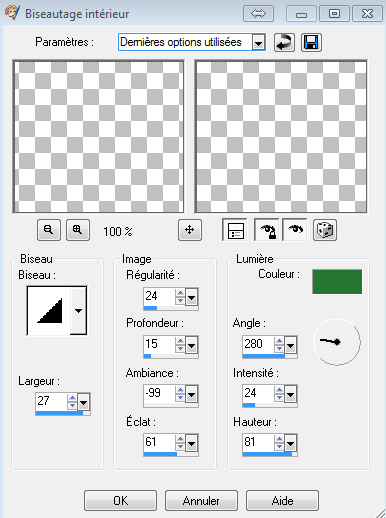Image resolution: width=386 pixels, height=518 pixels.
Task: Open Angle value dropdown arrow
Action: coord(291,345)
